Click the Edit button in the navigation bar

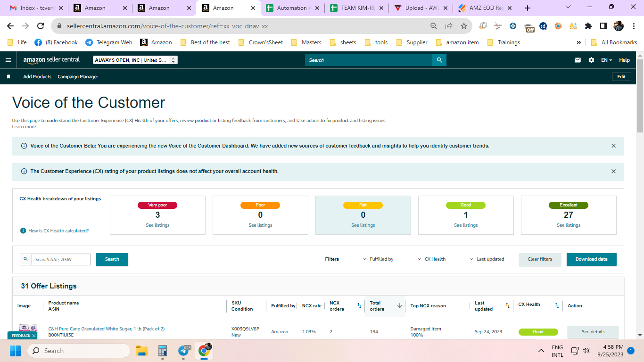(621, 77)
